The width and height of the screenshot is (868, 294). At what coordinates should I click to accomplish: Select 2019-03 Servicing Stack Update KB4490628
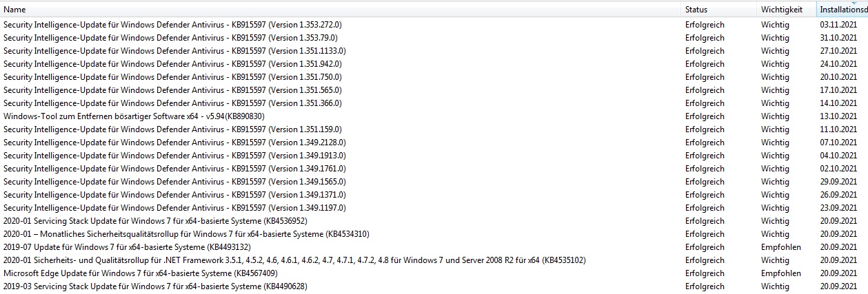pos(154,286)
